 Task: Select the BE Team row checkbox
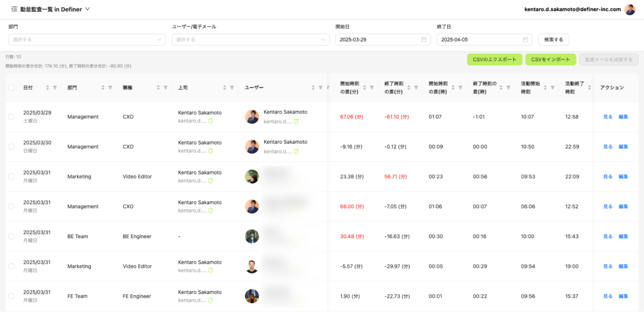pyautogui.click(x=12, y=237)
